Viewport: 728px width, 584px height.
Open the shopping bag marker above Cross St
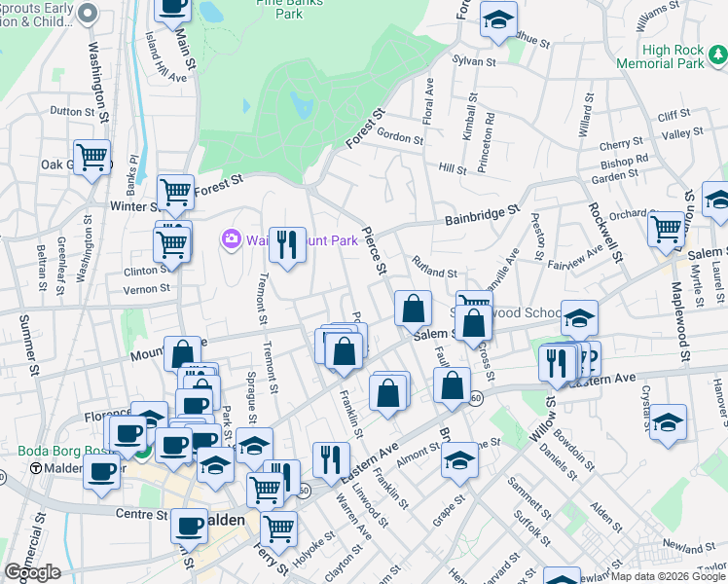[x=473, y=324]
